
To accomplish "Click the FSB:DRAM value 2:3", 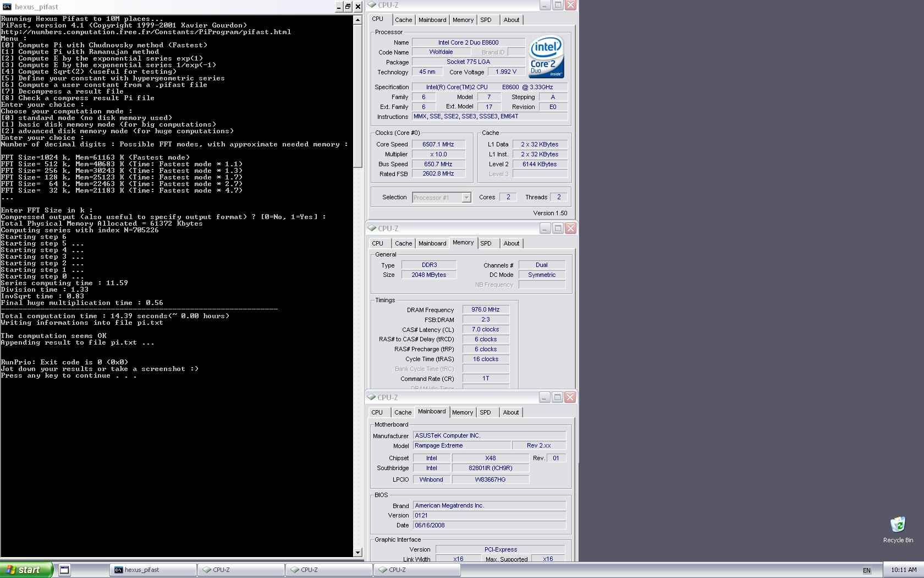I will [486, 319].
